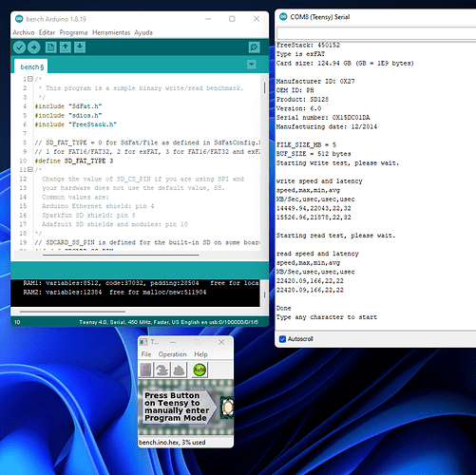Click the COM8 (Teensy) Serial window icon

click(x=283, y=16)
